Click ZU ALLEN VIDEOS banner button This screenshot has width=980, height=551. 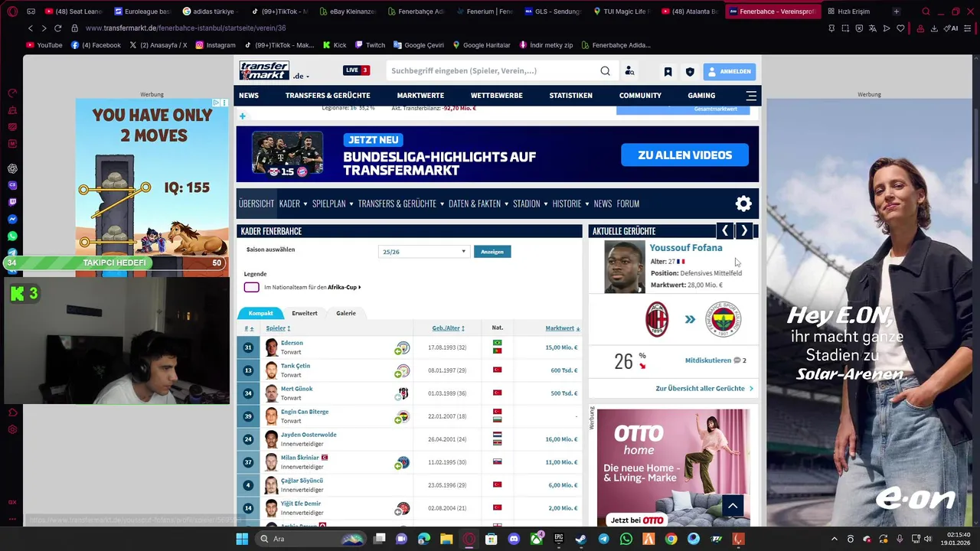tap(684, 155)
